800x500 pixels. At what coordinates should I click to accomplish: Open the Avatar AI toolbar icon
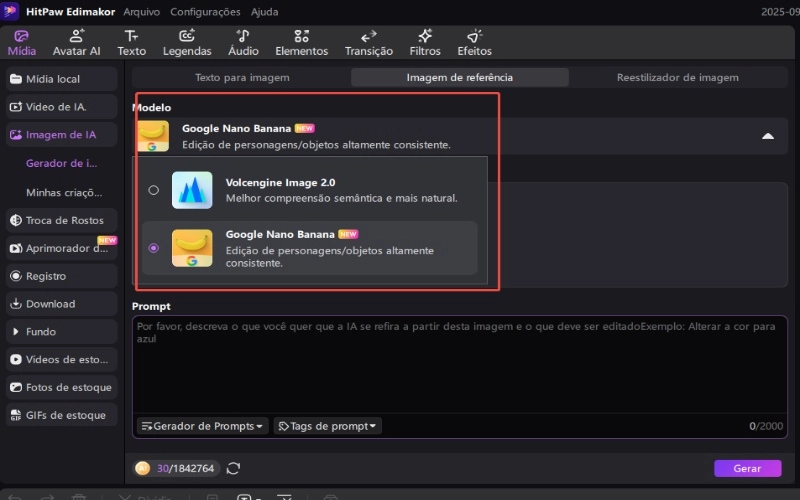coord(76,36)
